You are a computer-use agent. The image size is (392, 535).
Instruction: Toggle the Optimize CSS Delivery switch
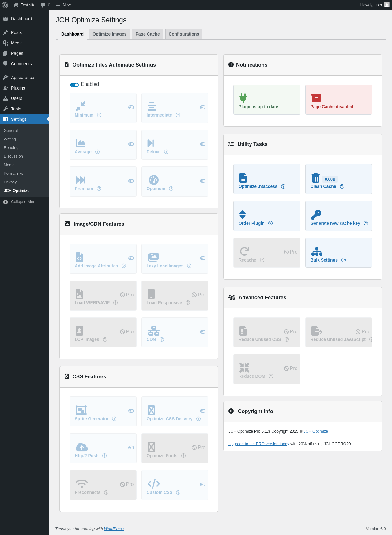(203, 411)
